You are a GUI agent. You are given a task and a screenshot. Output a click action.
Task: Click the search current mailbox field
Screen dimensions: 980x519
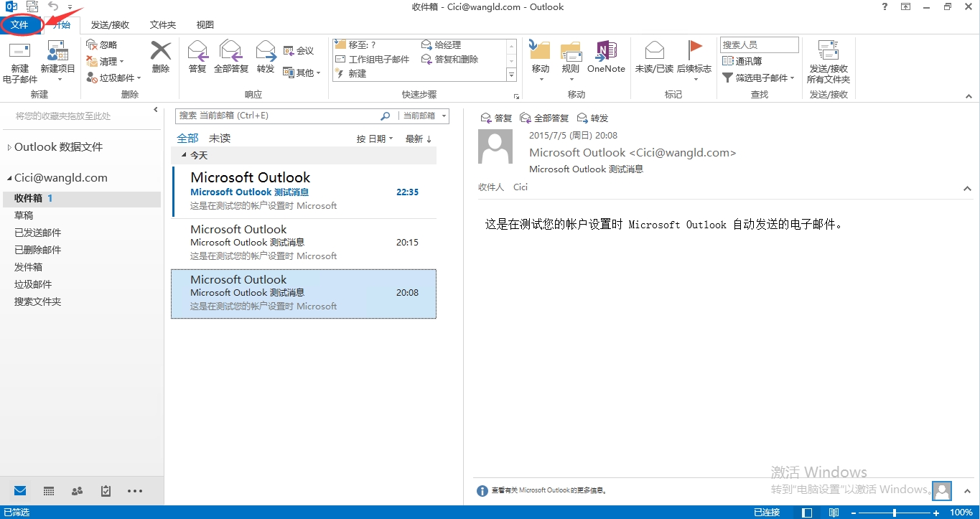pyautogui.click(x=278, y=116)
